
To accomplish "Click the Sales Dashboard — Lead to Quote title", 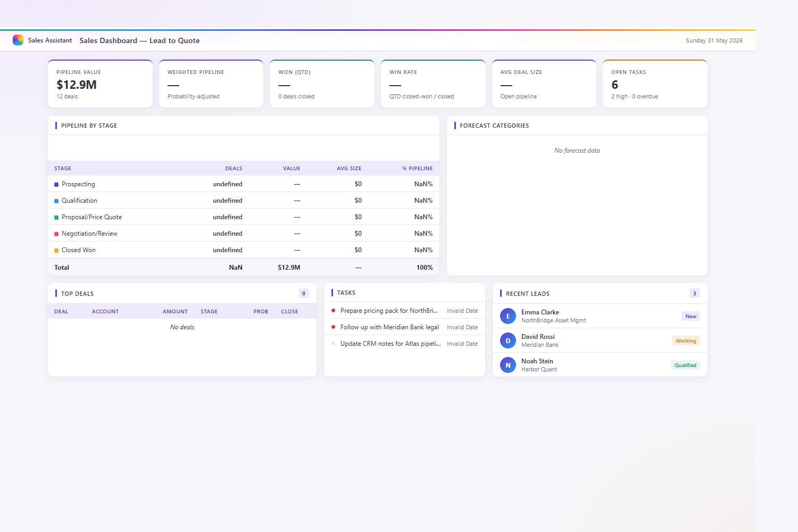I will [140, 40].
